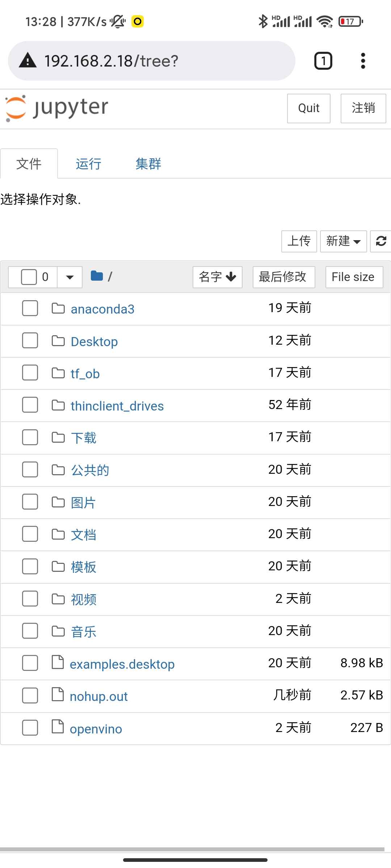Open the browser three-dot menu

[363, 60]
